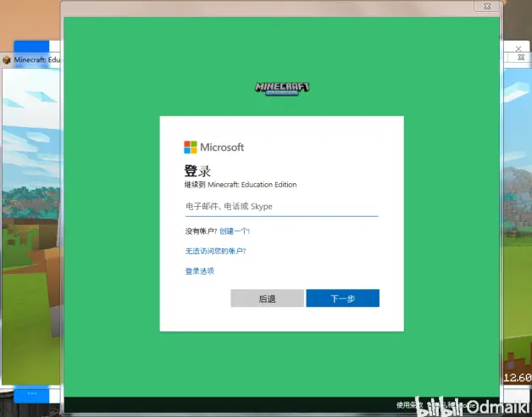The image size is (532, 417).
Task: Click the email, phone or Skype input field
Action: [x=281, y=207]
